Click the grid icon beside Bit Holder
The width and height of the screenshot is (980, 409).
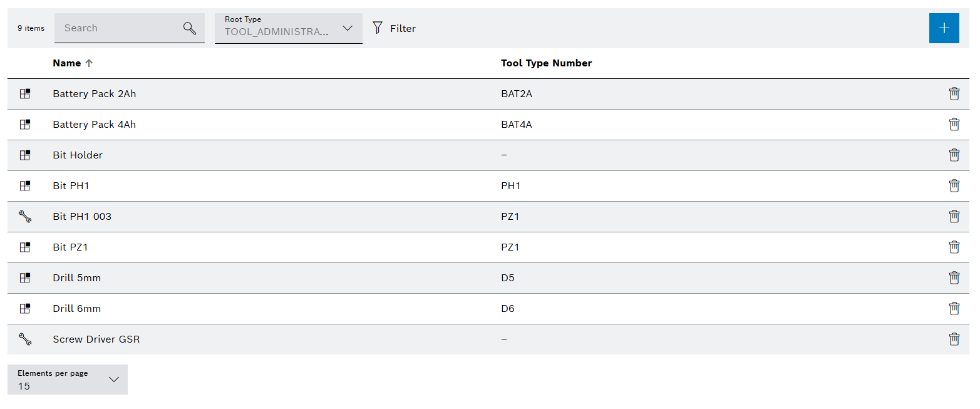[25, 155]
